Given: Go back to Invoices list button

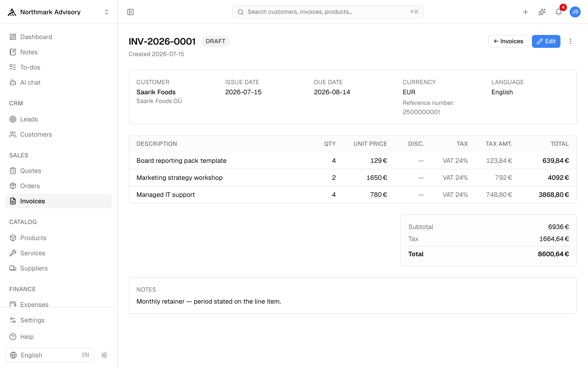Looking at the screenshot, I should [x=508, y=41].
